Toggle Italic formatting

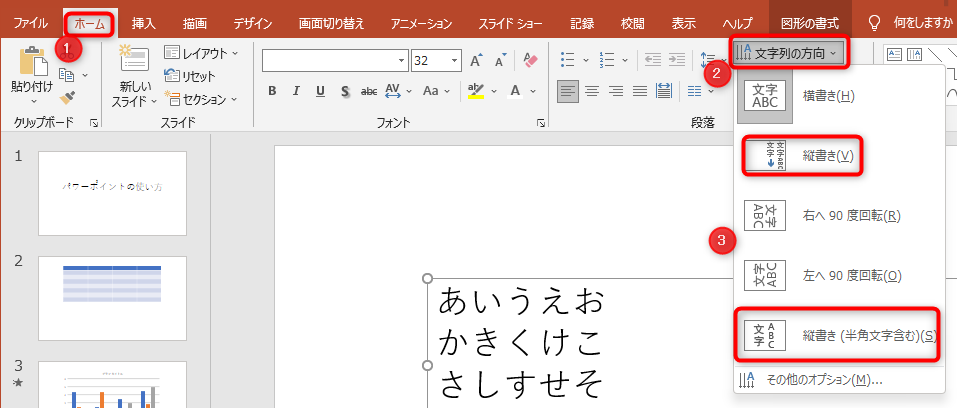point(296,91)
